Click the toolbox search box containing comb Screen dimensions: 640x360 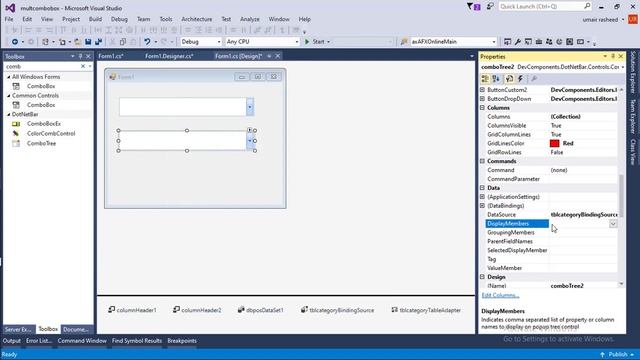pyautogui.click(x=42, y=66)
